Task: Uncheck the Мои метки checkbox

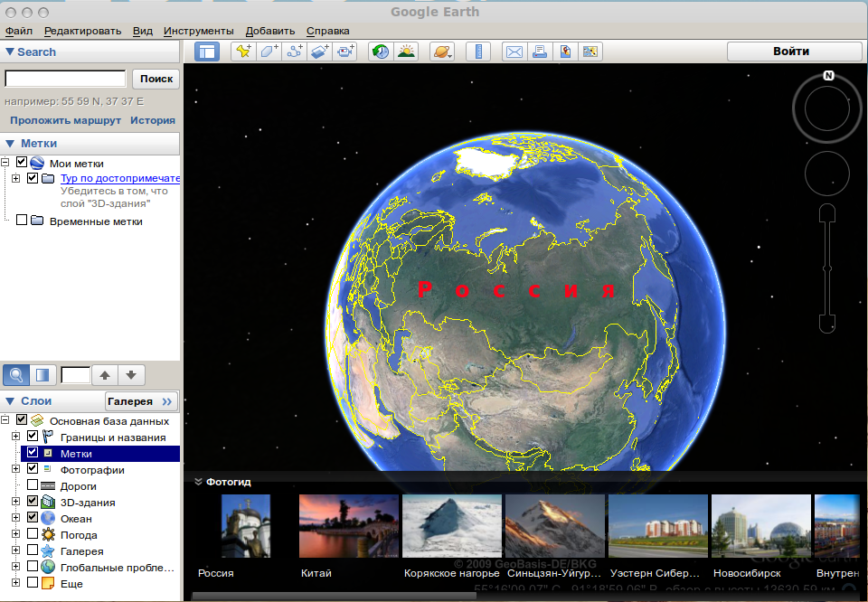Action: click(x=22, y=162)
